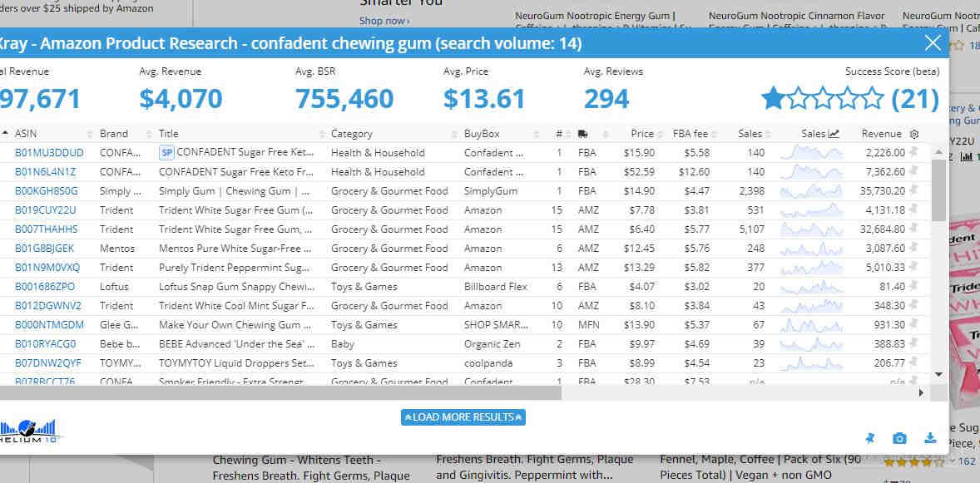The width and height of the screenshot is (980, 483).
Task: Sort by shipping truck column icon
Action: [583, 134]
